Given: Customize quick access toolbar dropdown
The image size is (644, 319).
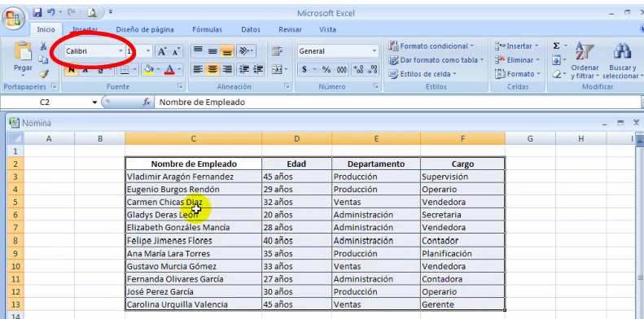Looking at the screenshot, I should click(x=111, y=13).
